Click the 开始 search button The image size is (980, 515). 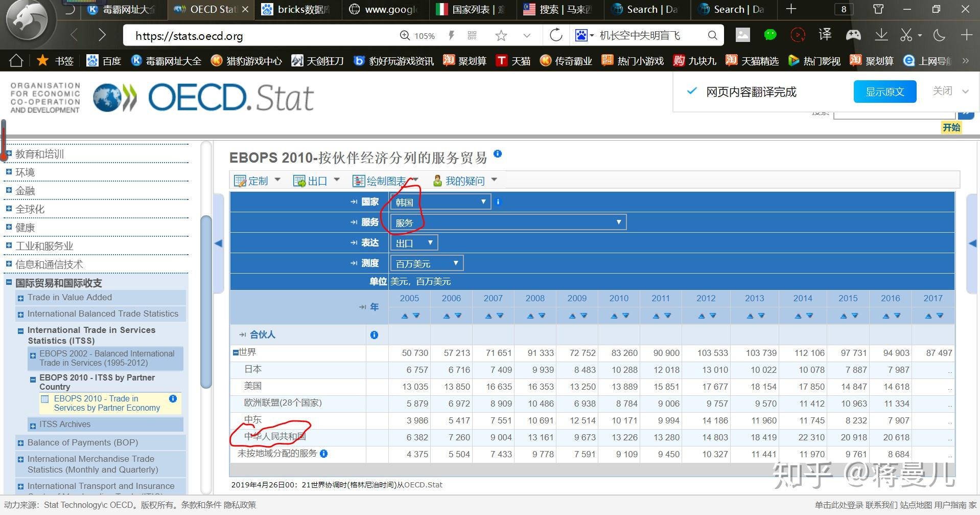pyautogui.click(x=951, y=127)
